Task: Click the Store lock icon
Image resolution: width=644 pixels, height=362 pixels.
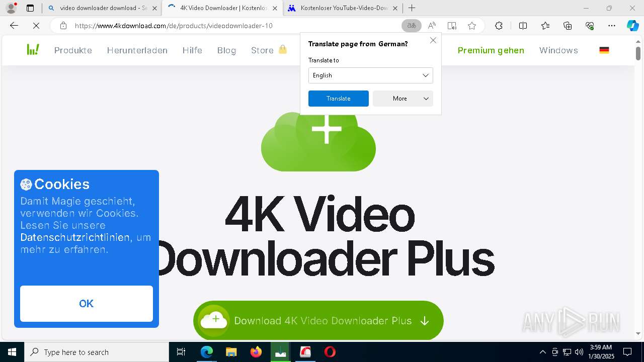Action: point(283,49)
